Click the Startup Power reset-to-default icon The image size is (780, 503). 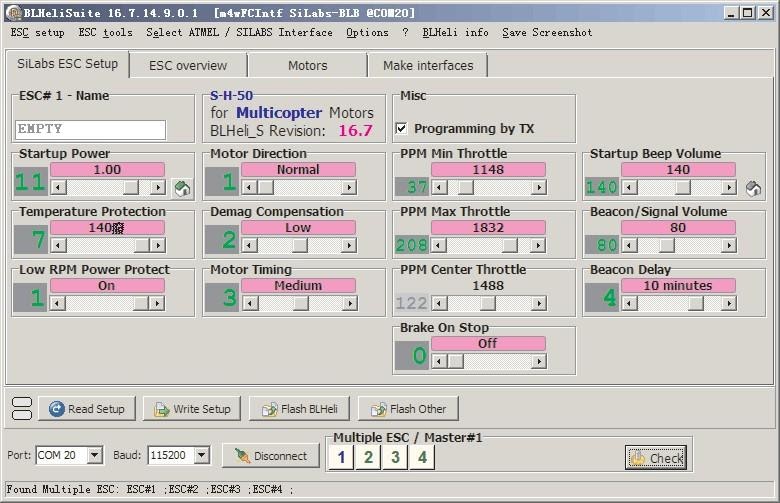(182, 188)
